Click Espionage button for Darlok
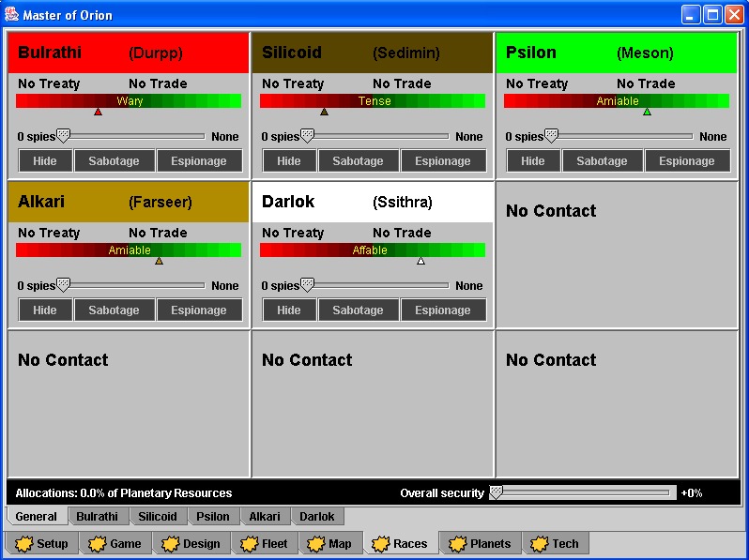The height and width of the screenshot is (560, 749). pyautogui.click(x=442, y=310)
